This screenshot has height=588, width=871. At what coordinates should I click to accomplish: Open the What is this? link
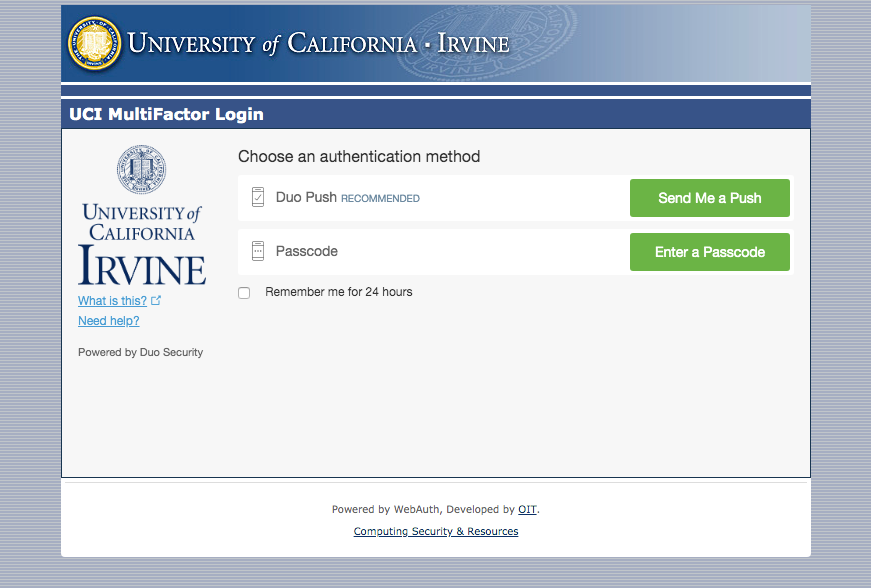[112, 300]
